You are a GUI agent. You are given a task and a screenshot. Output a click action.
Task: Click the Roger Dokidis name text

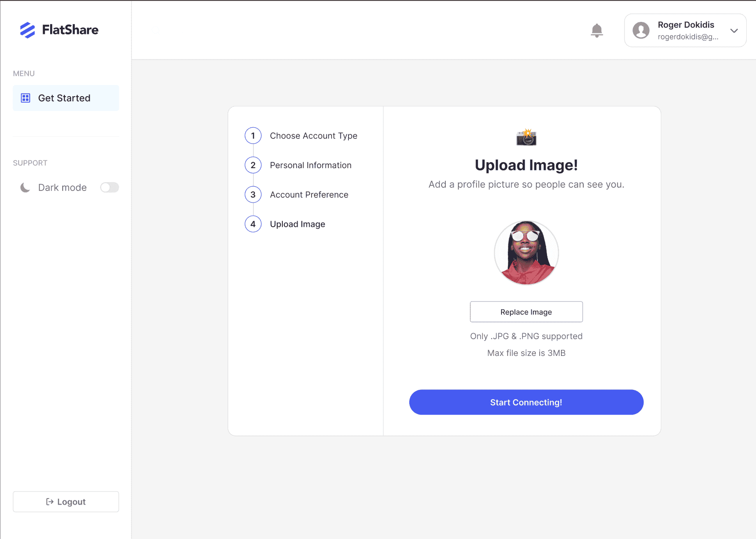coord(686,25)
